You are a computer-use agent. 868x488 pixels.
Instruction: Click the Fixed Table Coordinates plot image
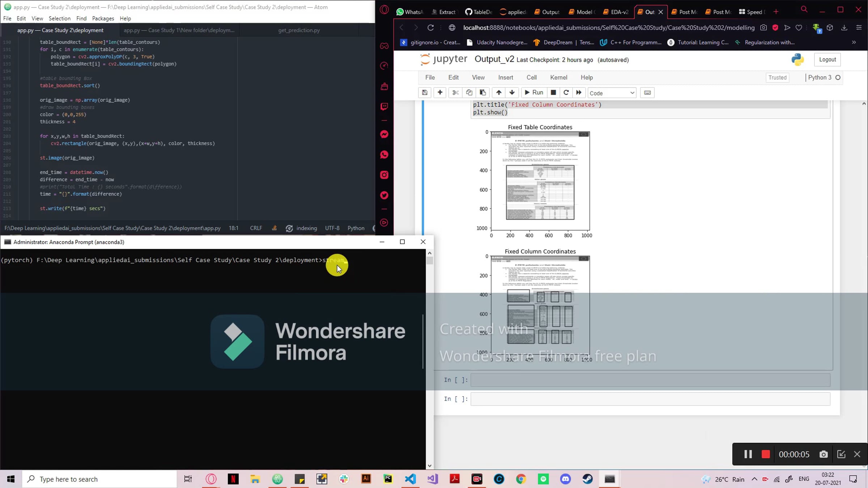point(540,181)
